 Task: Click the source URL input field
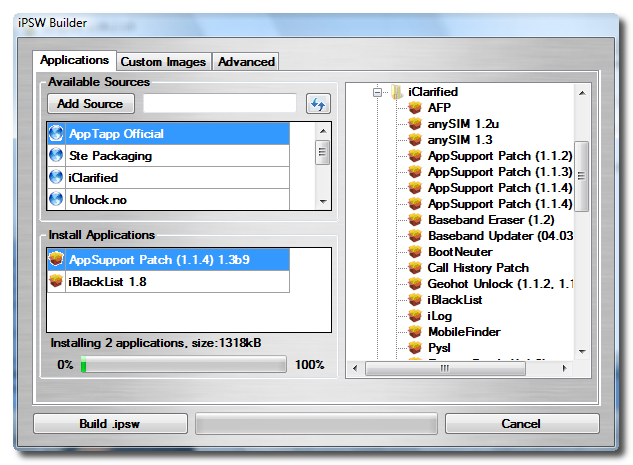220,104
